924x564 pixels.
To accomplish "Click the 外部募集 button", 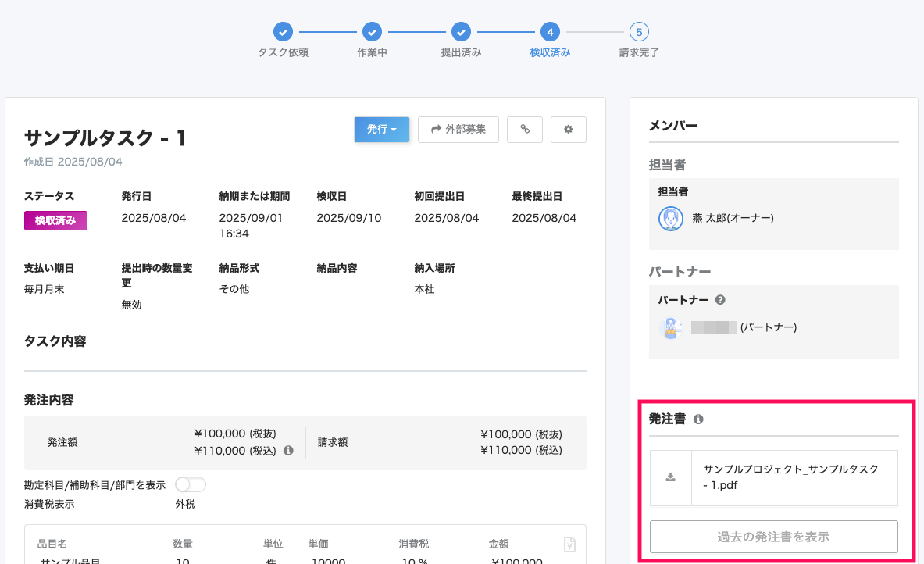I will click(x=458, y=129).
